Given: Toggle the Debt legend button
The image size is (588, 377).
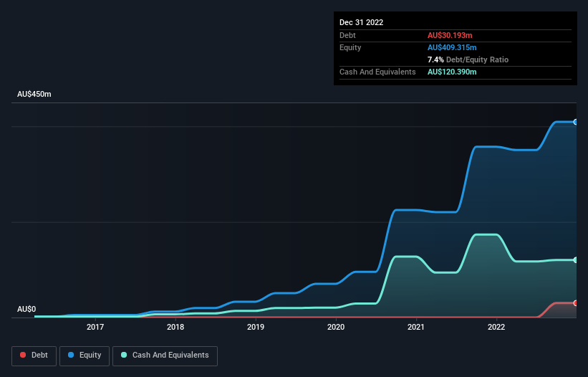Looking at the screenshot, I should pyautogui.click(x=34, y=355).
